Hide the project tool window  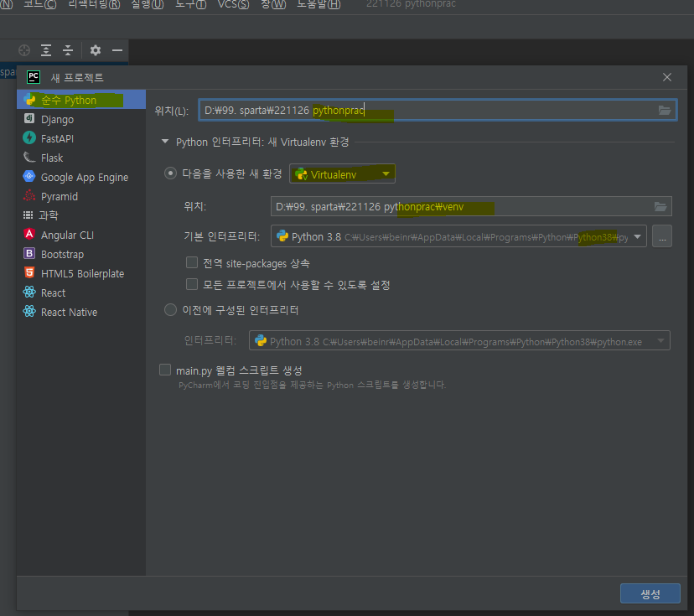click(117, 50)
